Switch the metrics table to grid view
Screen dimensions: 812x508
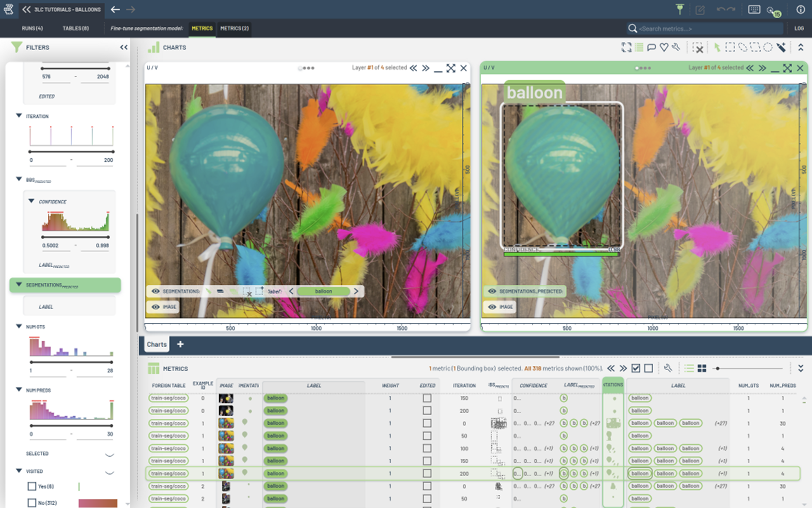[x=702, y=368]
